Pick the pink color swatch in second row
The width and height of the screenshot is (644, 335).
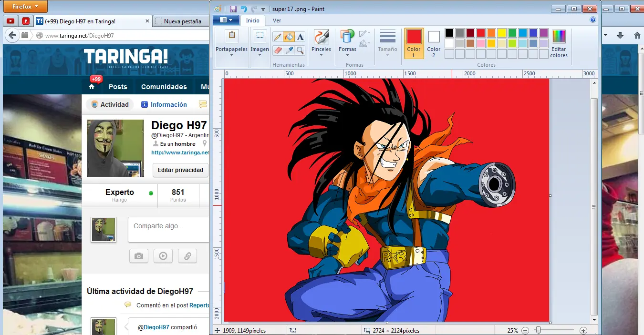(x=481, y=43)
